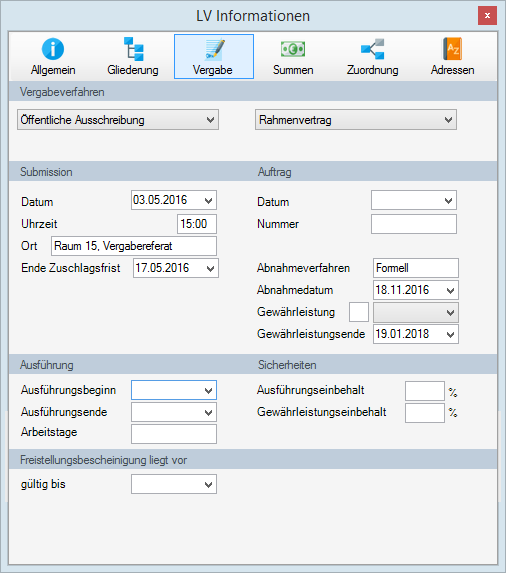This screenshot has width=506, height=573.
Task: Click the Gewährleistungseinbehalt percent field
Action: tap(425, 413)
